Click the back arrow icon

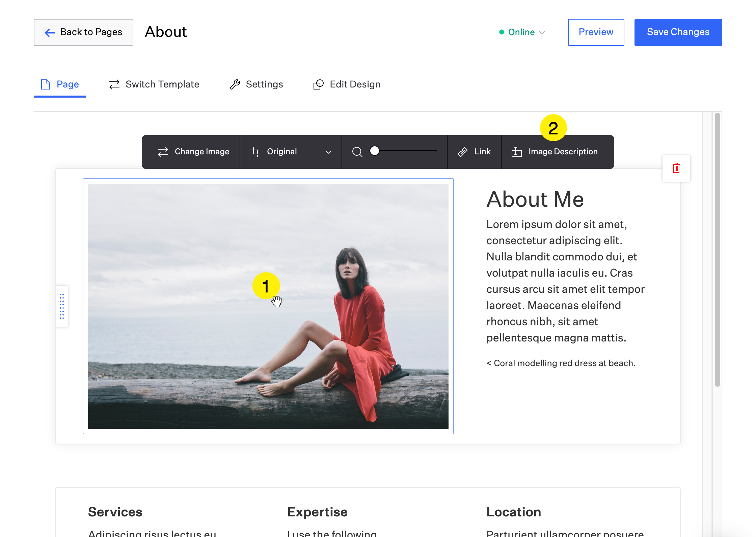coord(50,32)
